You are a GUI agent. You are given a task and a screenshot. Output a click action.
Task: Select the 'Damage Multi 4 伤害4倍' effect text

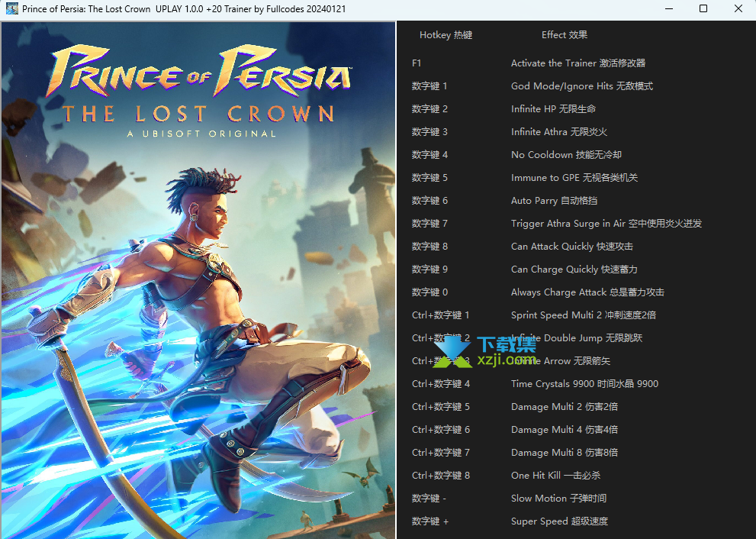click(x=565, y=430)
